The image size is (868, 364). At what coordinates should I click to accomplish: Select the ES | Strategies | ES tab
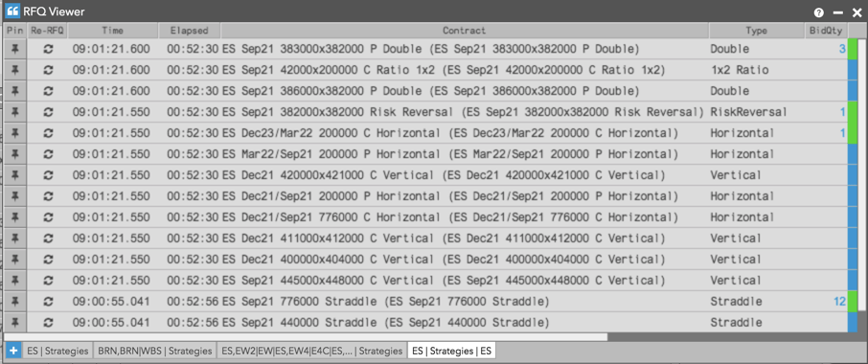tap(451, 351)
